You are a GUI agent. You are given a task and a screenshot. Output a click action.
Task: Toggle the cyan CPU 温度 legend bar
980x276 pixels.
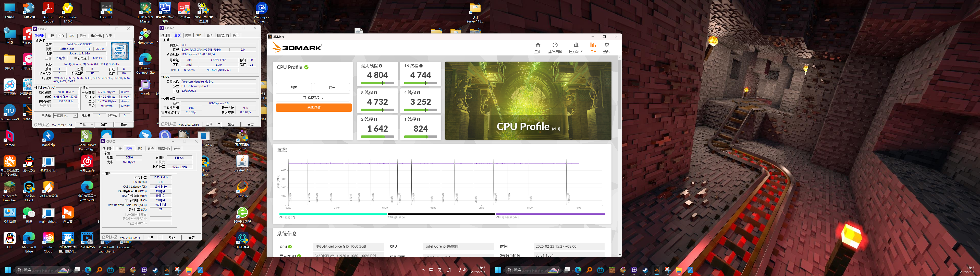click(x=333, y=214)
